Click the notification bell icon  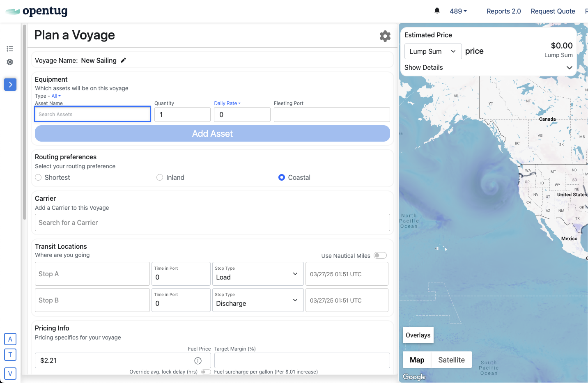[437, 11]
